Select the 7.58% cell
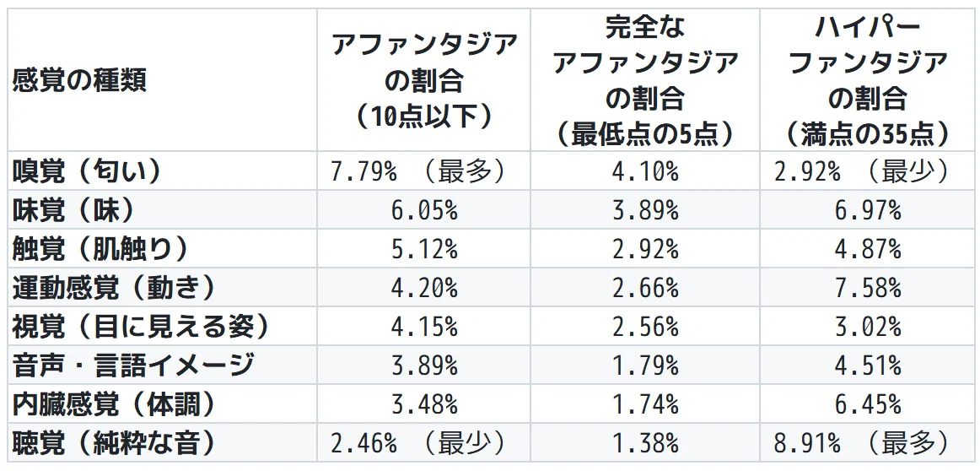The width and height of the screenshot is (980, 471). [x=868, y=287]
